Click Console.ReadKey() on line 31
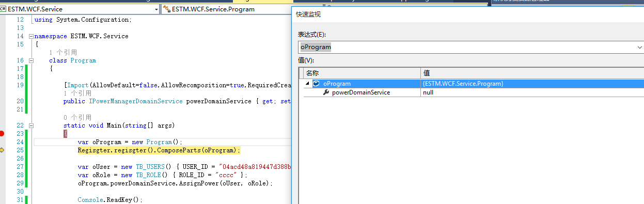Image resolution: width=644 pixels, height=204 pixels. 109,199
